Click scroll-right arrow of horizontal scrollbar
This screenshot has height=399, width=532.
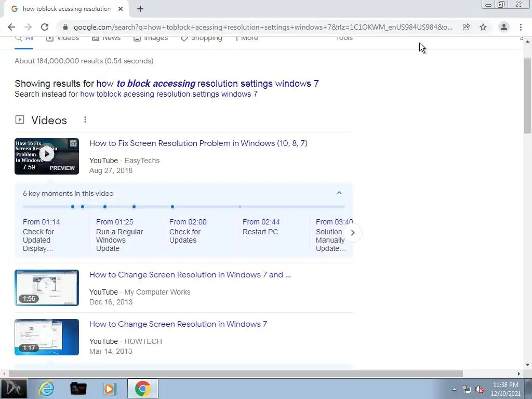519,374
